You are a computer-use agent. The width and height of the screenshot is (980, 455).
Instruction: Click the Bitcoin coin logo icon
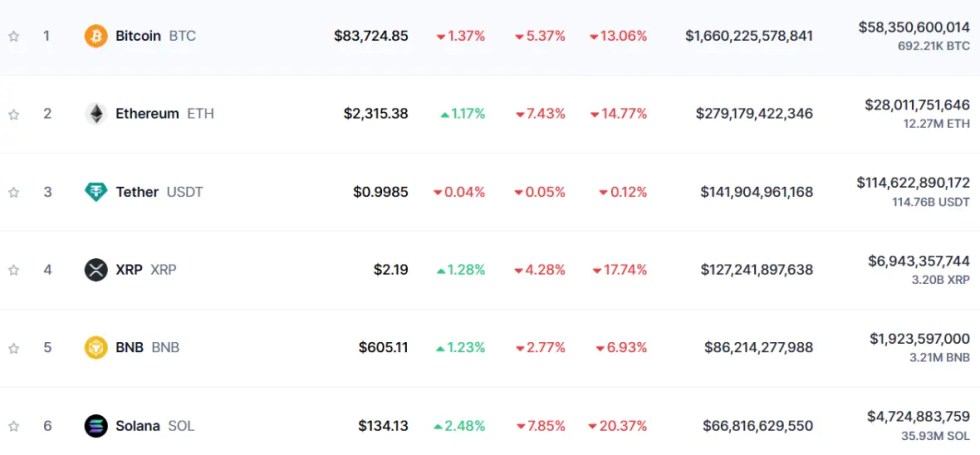(96, 36)
